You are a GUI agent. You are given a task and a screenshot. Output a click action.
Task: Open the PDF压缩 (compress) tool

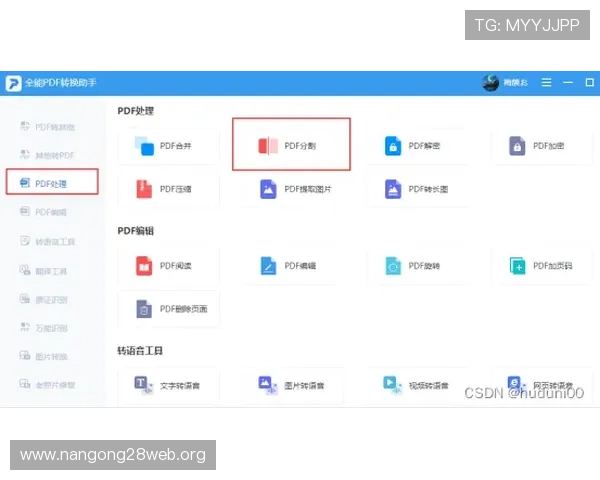pos(169,189)
